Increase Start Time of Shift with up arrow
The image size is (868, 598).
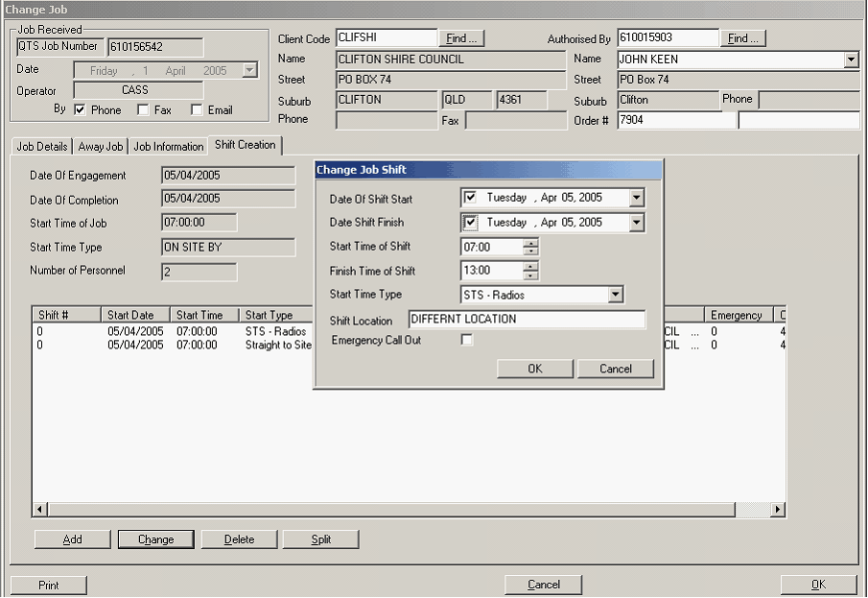(x=530, y=242)
